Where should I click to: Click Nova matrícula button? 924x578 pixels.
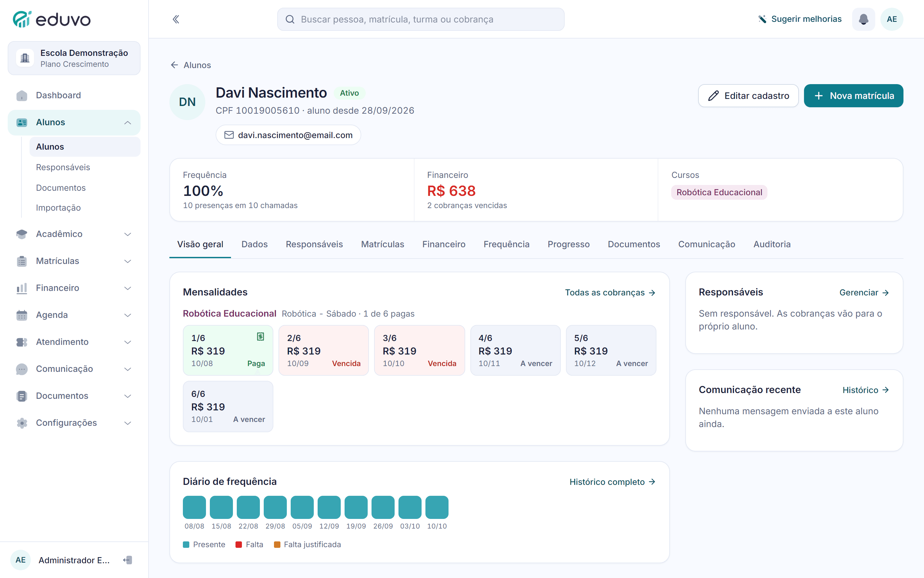(853, 96)
